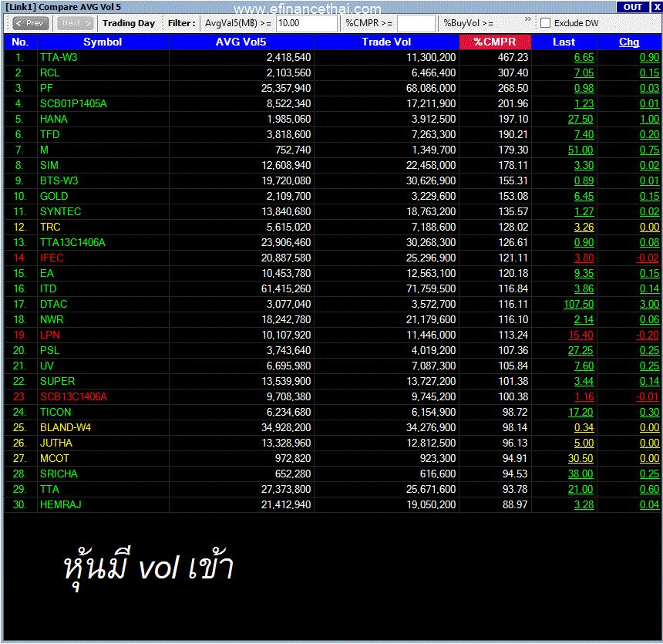Click the Prev button
Screen dimensions: 663x644
tap(30, 23)
